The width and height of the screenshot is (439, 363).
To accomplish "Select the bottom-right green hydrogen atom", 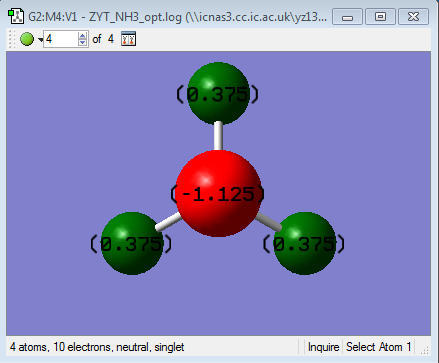I will [x=304, y=243].
